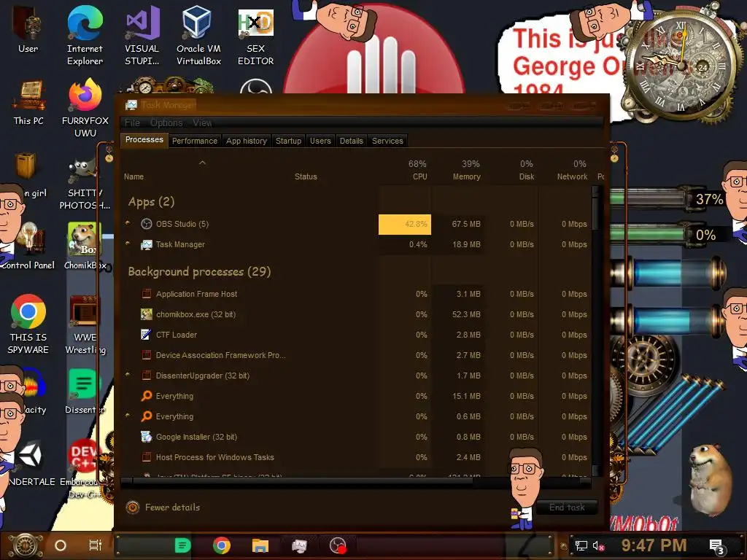Viewport: 747px width, 560px height.
Task: Open Dissenter desktop icon
Action: tap(85, 391)
